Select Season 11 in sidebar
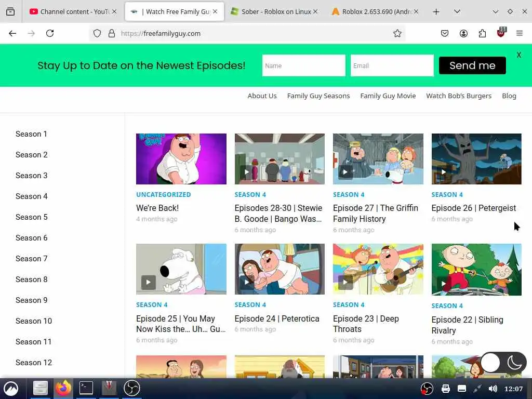Image resolution: width=532 pixels, height=399 pixels. (34, 342)
